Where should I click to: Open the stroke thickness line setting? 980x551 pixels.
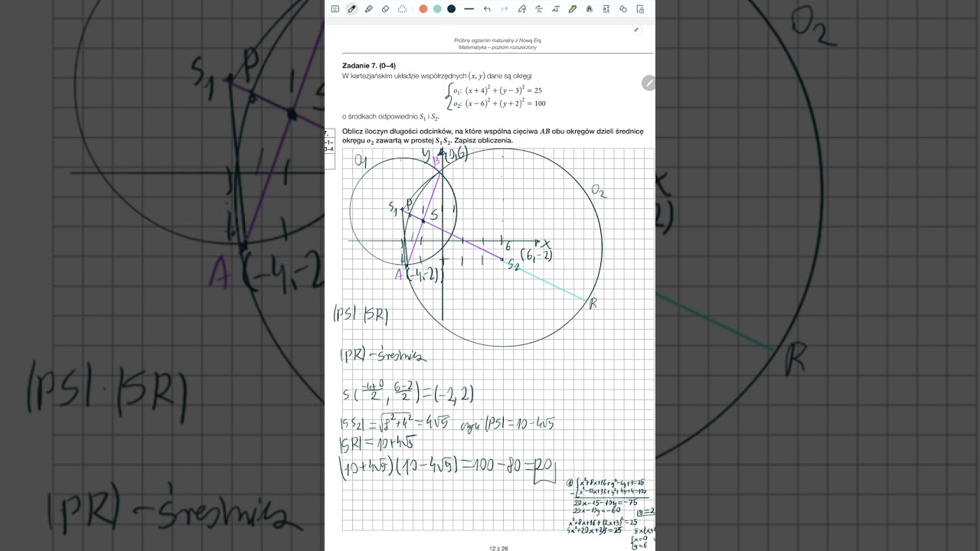(x=469, y=8)
